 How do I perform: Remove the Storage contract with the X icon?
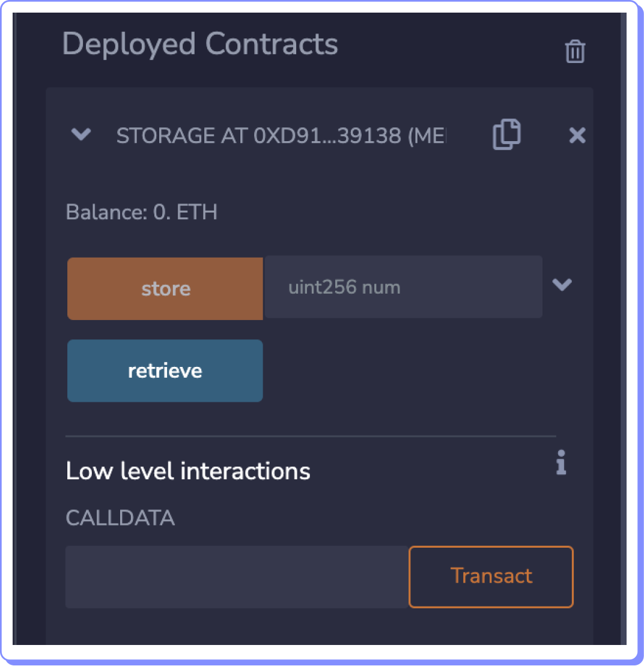click(577, 136)
